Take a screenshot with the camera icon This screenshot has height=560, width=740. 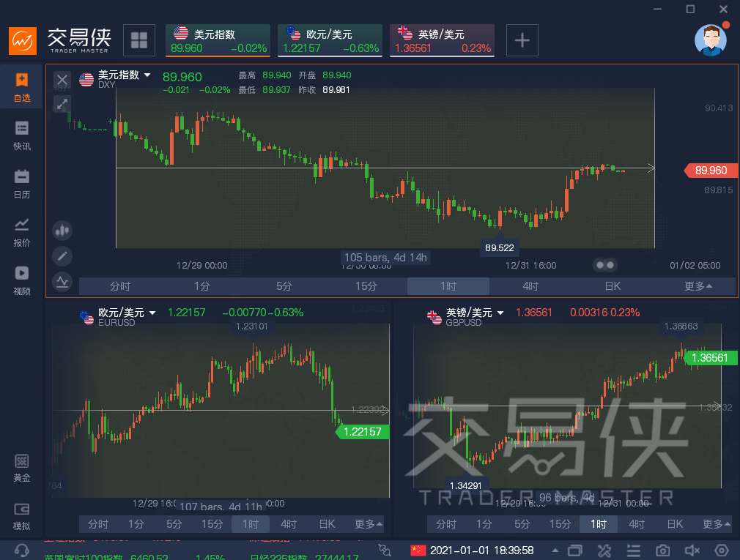662,550
